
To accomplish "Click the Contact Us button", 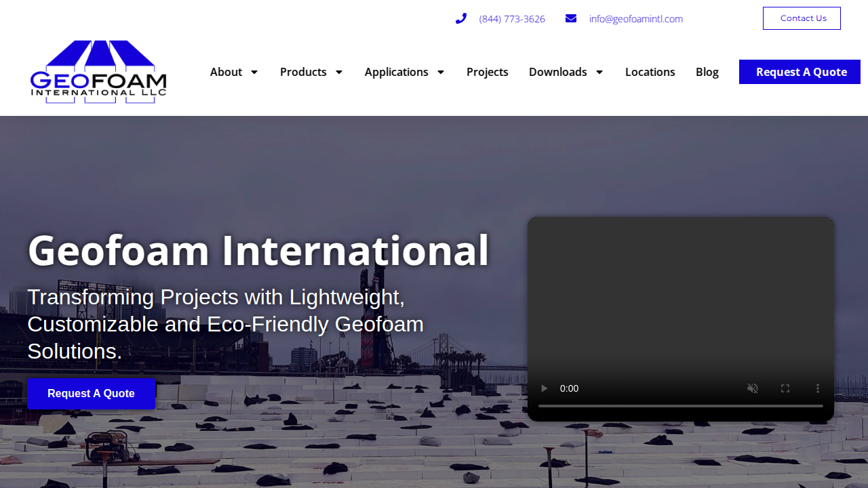I will pyautogui.click(x=802, y=18).
